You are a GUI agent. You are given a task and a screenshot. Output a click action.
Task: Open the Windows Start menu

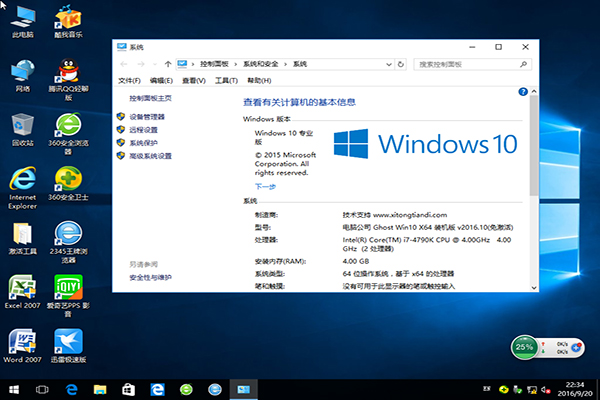14,390
